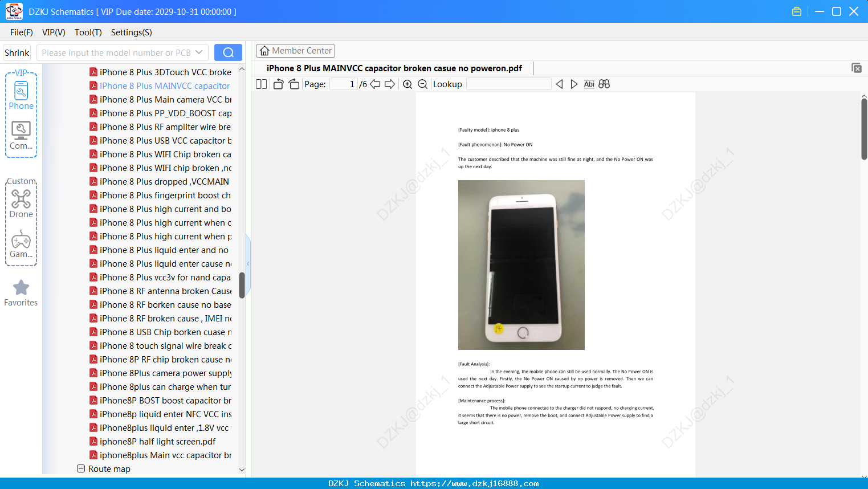Open the Tool(T) menu

coord(88,32)
